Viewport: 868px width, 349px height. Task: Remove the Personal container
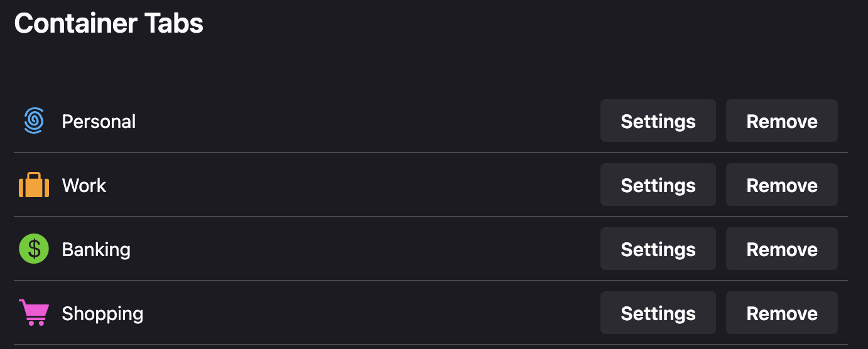click(781, 121)
